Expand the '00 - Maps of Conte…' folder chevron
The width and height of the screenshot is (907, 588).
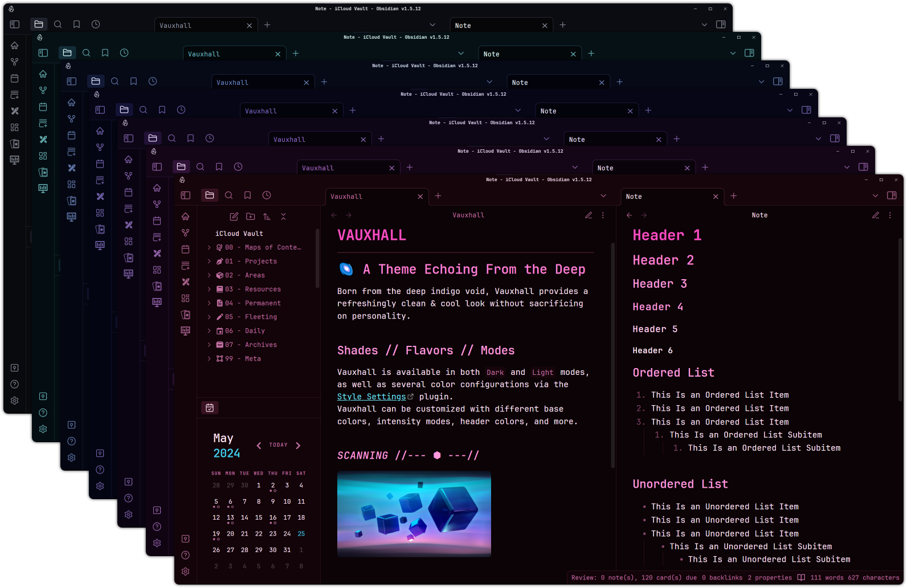[209, 247]
